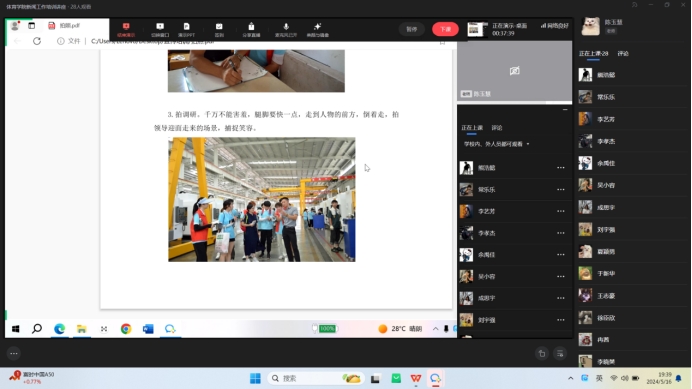Click the 签到 sign-in icon
Image resolution: width=692 pixels, height=389 pixels.
(219, 29)
